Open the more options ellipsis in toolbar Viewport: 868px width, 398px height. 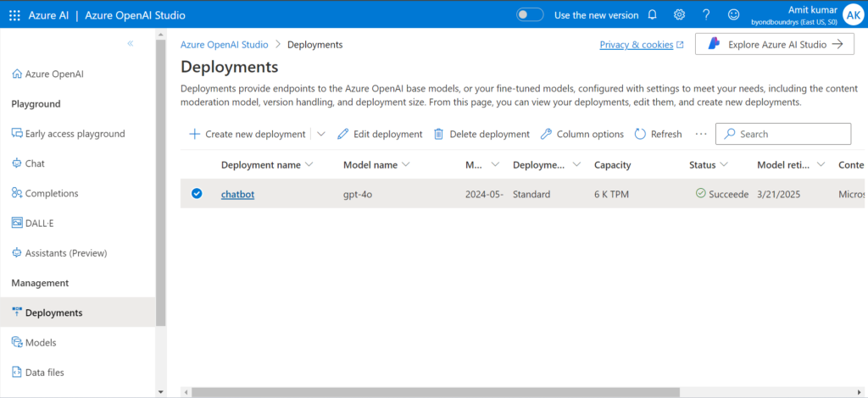(701, 134)
